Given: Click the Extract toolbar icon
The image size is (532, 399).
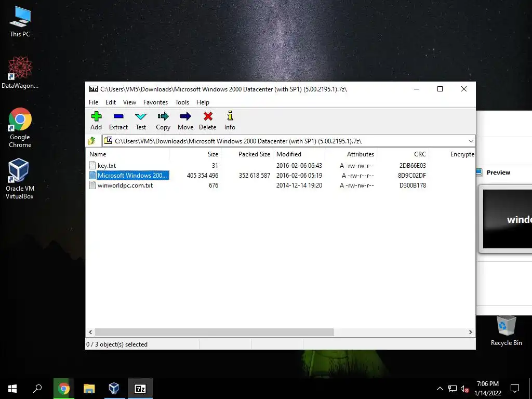Looking at the screenshot, I should click(118, 116).
